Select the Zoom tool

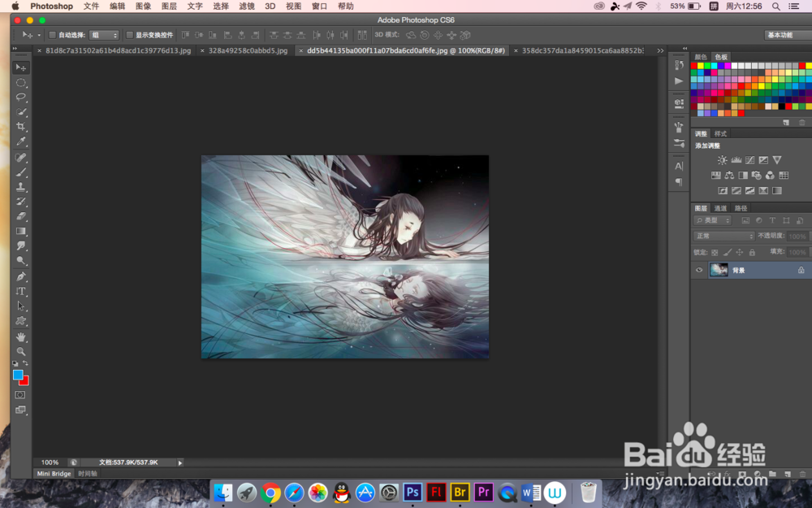tap(21, 351)
